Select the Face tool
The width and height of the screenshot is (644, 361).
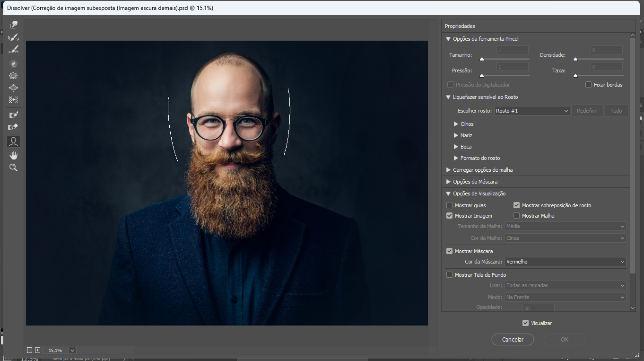13,141
